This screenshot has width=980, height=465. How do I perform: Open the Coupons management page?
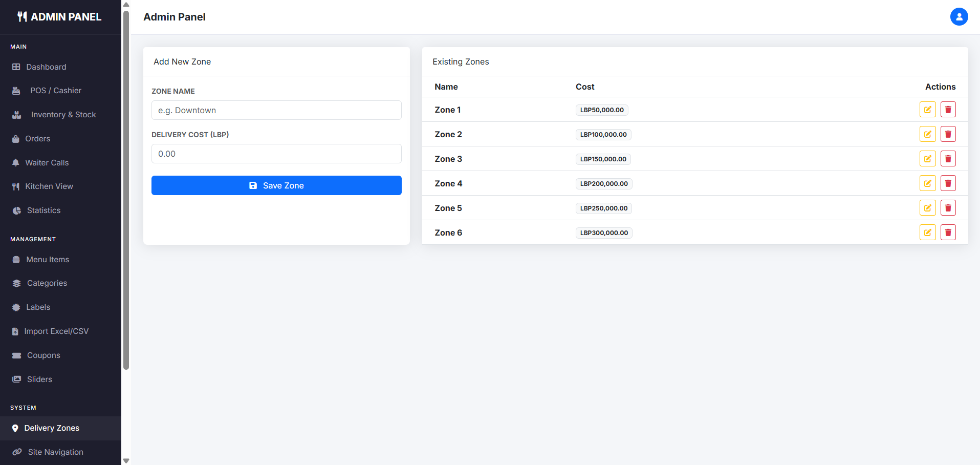click(43, 355)
